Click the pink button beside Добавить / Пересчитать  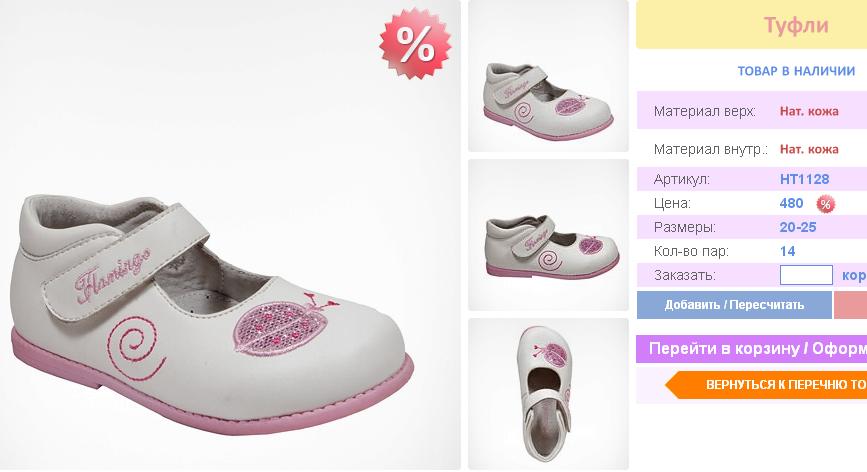coord(850,305)
